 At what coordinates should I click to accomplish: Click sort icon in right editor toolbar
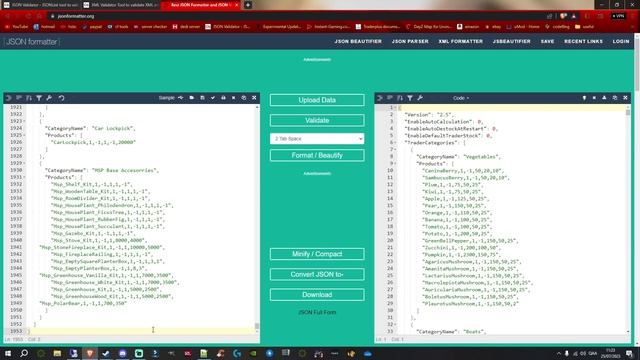point(400,98)
